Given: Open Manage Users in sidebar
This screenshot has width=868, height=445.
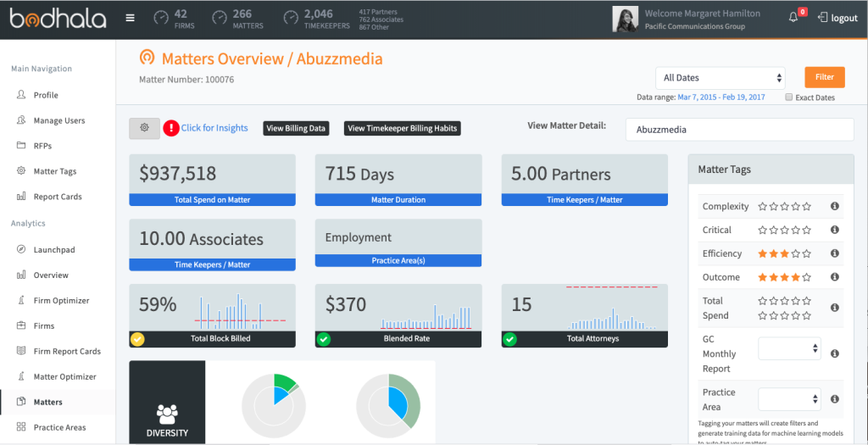Looking at the screenshot, I should [58, 120].
